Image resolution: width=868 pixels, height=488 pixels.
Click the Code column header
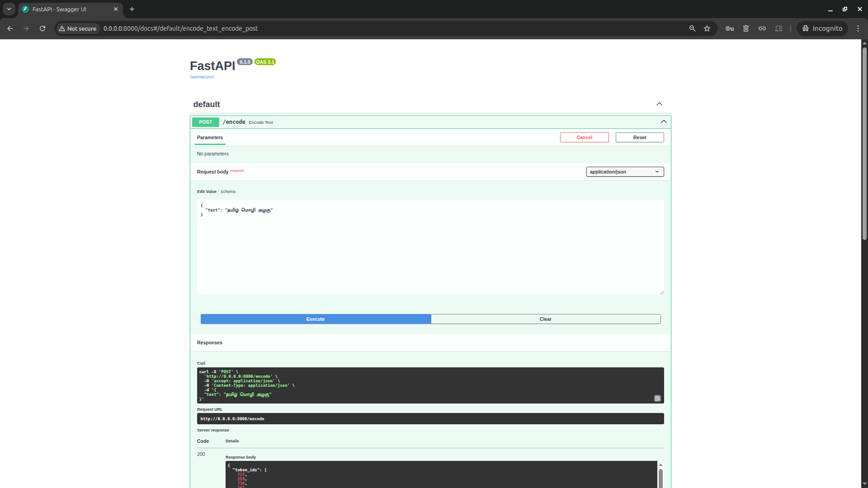[203, 441]
